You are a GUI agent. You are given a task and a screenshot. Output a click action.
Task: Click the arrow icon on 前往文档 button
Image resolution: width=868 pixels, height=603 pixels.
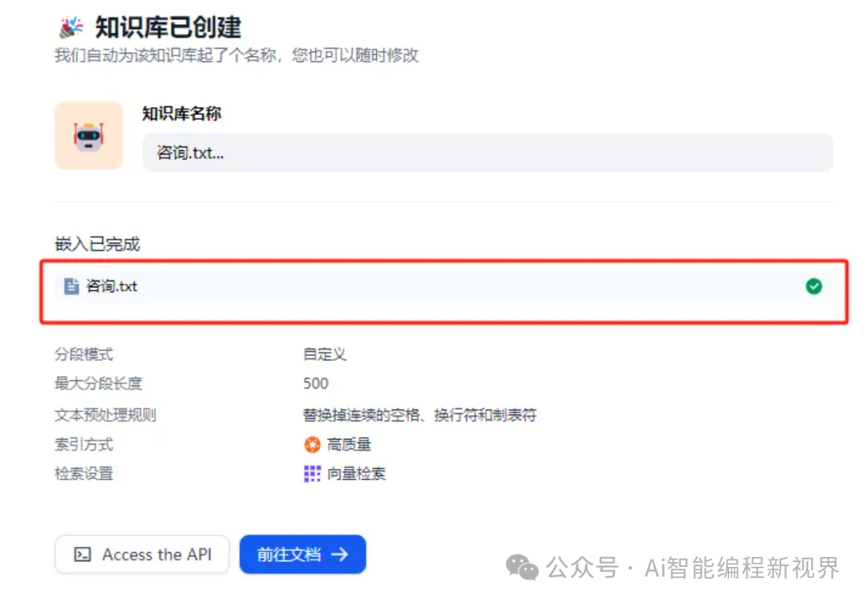339,554
